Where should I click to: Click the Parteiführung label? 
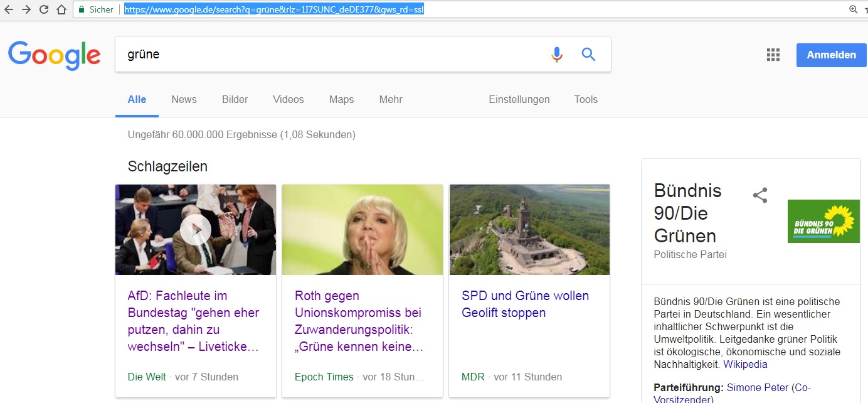pos(689,387)
